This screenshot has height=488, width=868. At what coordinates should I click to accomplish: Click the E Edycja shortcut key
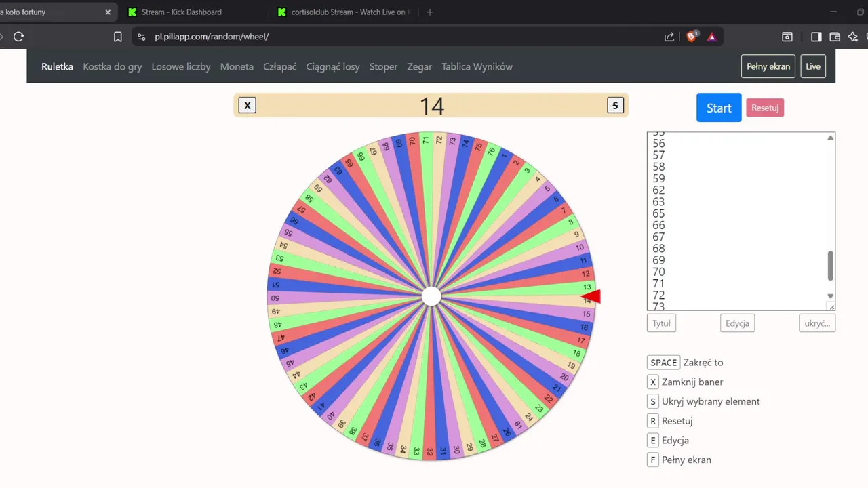(x=653, y=440)
